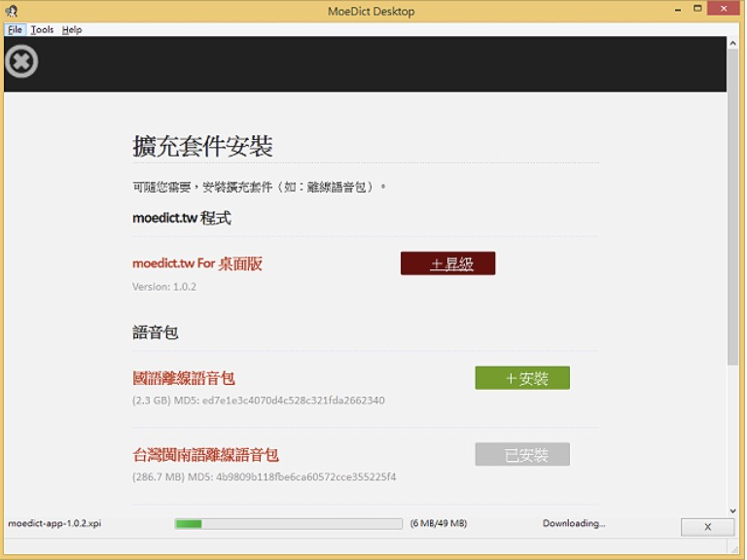Click the Downloading... status text

574,523
